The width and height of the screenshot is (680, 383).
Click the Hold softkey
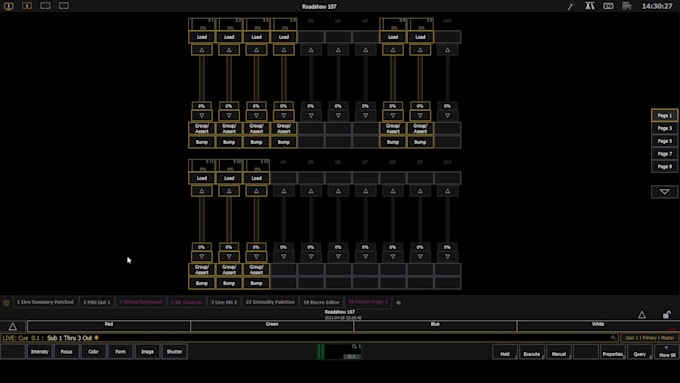point(505,352)
